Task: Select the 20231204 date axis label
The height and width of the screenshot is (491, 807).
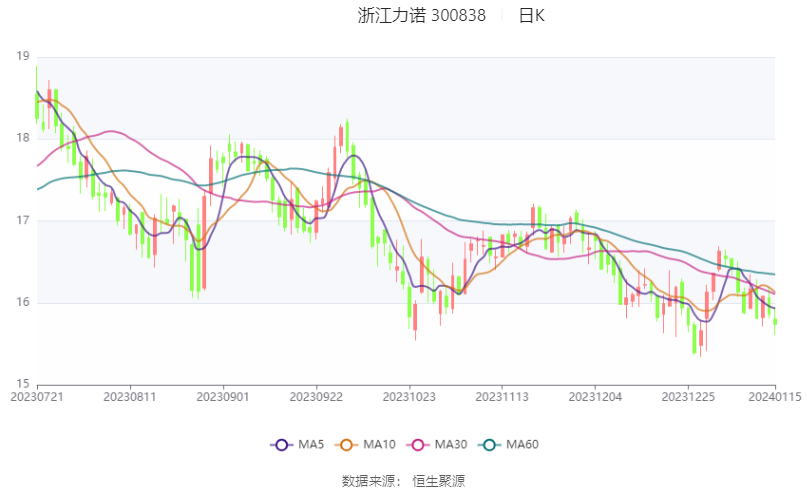Action: coord(595,397)
